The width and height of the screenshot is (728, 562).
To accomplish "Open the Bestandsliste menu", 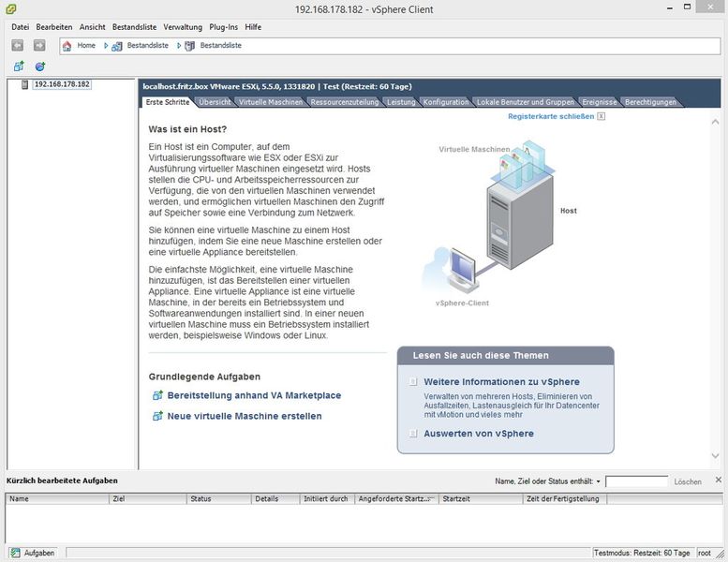I will click(134, 27).
